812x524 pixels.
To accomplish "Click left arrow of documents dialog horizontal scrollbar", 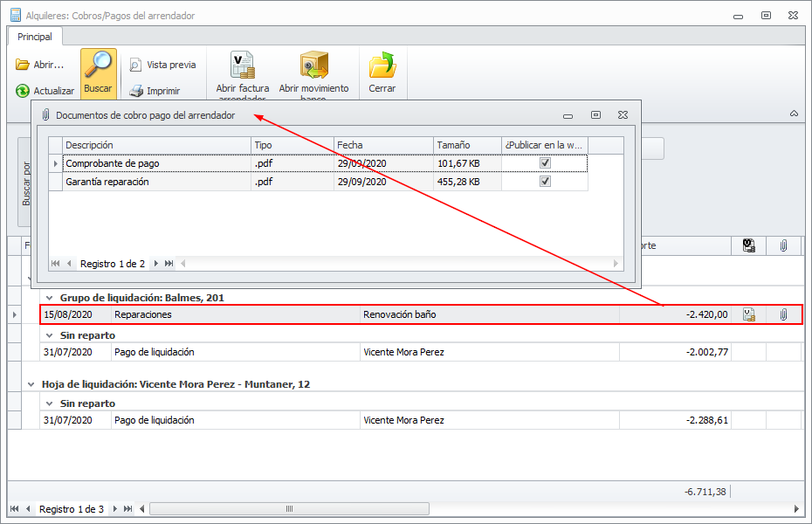I will (182, 264).
